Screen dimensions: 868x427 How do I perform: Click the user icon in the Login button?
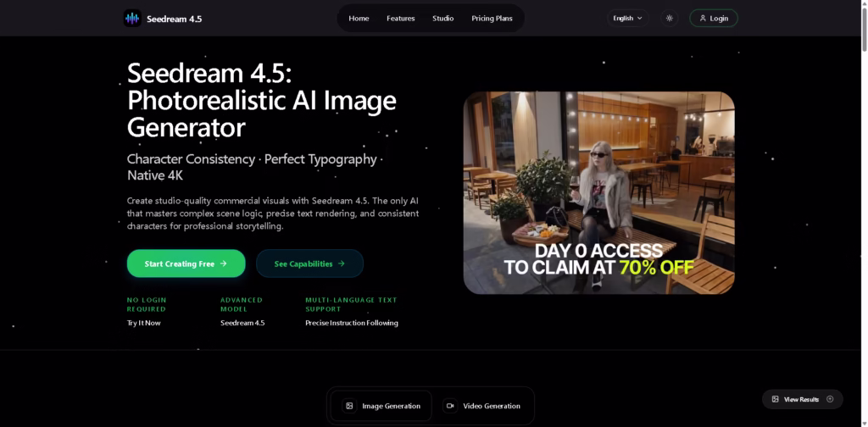703,18
